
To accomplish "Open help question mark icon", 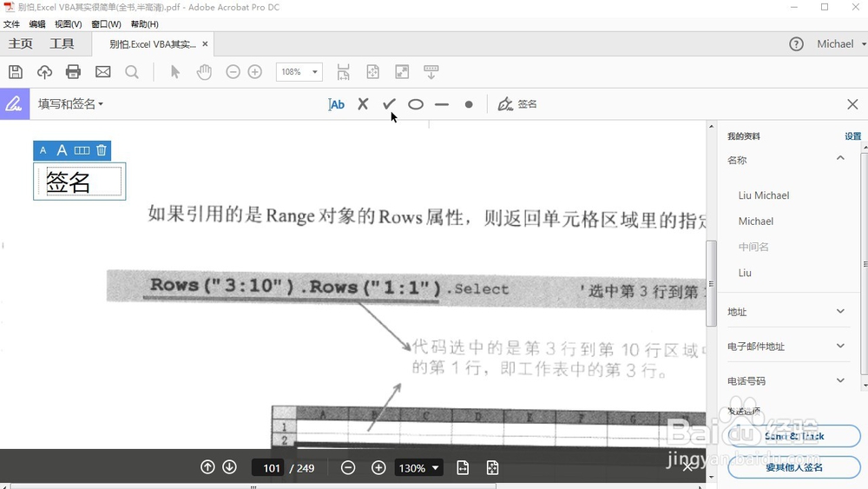I will click(x=796, y=44).
